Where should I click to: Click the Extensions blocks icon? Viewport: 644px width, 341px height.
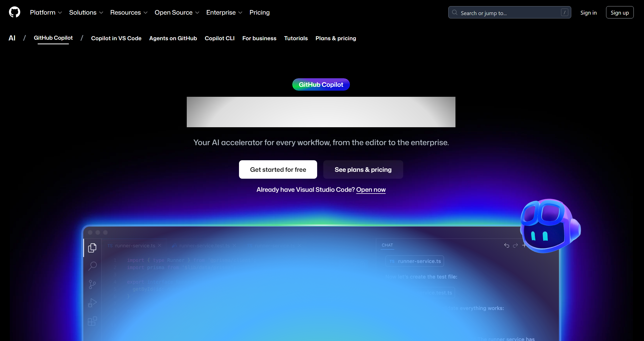point(92,321)
